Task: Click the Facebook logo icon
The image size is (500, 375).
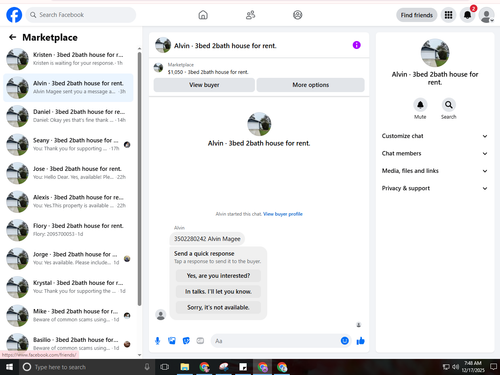Action: point(14,15)
